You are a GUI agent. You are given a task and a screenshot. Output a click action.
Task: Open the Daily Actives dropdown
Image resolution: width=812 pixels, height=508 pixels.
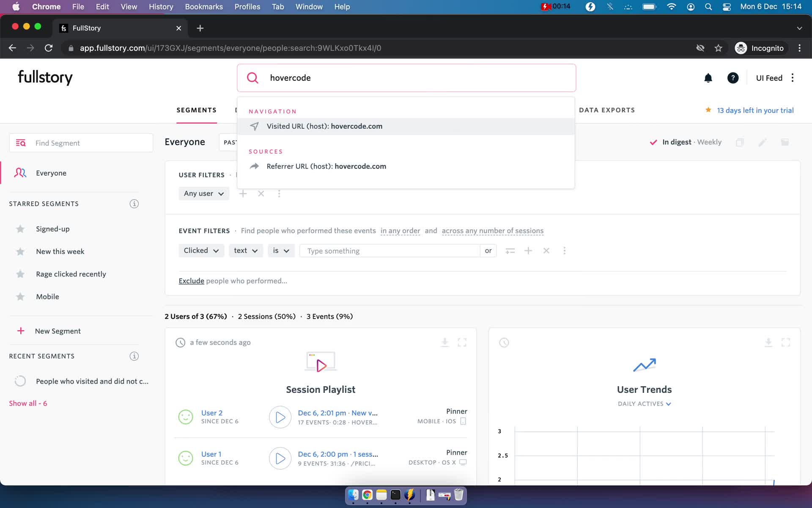644,404
